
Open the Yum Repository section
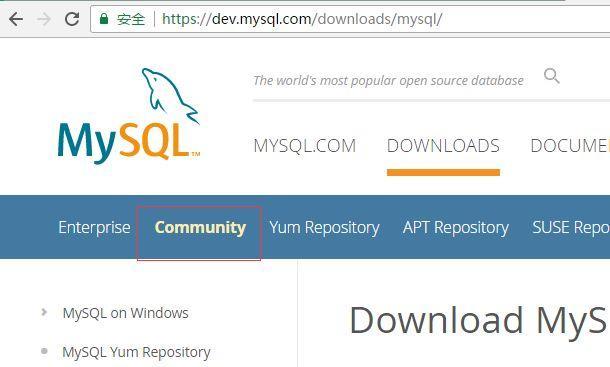[324, 228]
